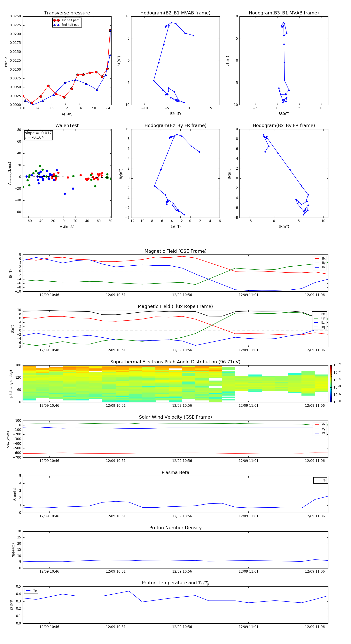Click the 'Plasma Beta' plot title
Image resolution: width=351 pixels, height=644 pixels.
point(175,472)
